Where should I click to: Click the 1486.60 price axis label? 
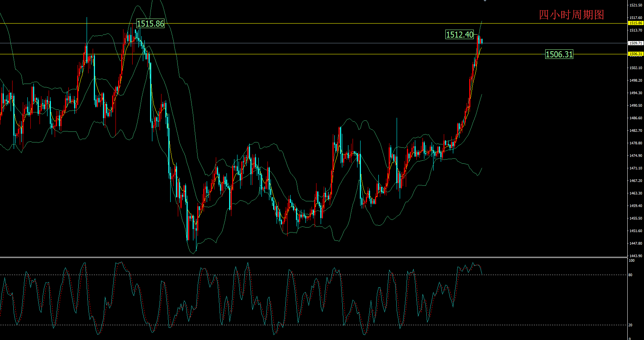click(636, 118)
